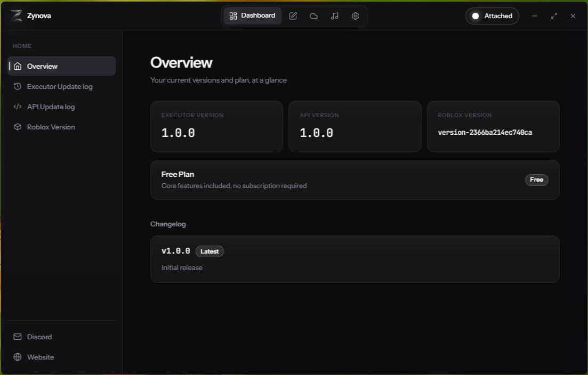The width and height of the screenshot is (588, 375).
Task: Select Overview in the sidebar
Action: point(61,66)
